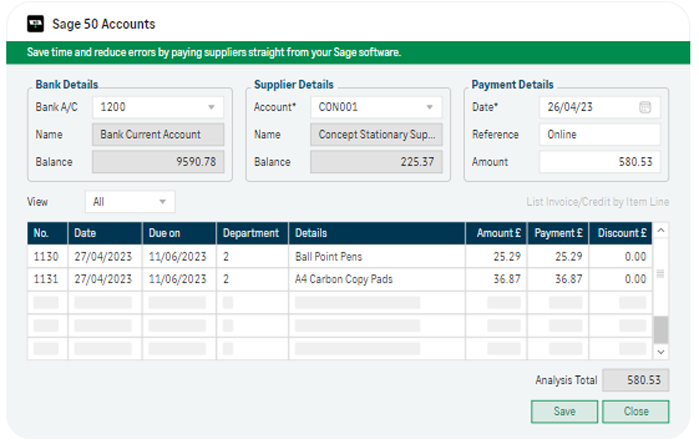Expand the supplier Account CON001 dropdown
The width and height of the screenshot is (699, 444).
coord(429,107)
